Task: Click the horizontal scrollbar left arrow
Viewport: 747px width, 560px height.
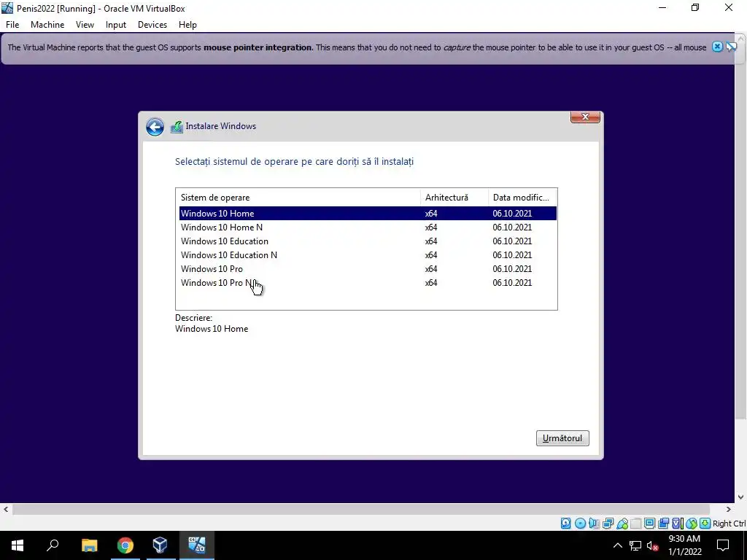Action: tap(6, 510)
